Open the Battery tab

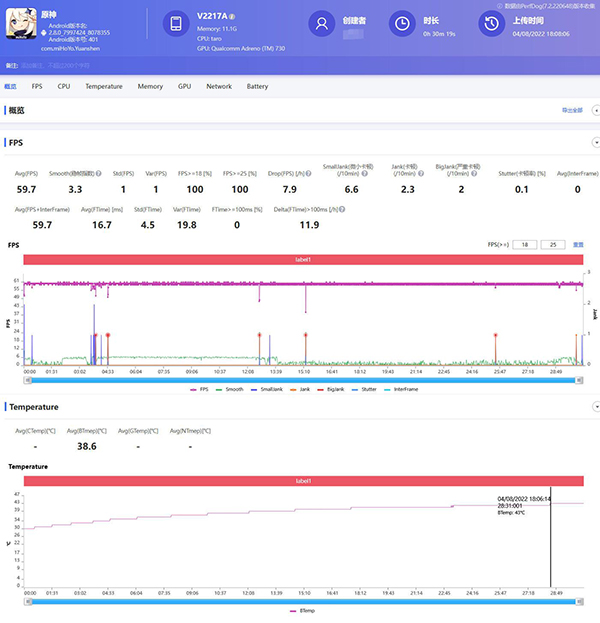[x=257, y=87]
